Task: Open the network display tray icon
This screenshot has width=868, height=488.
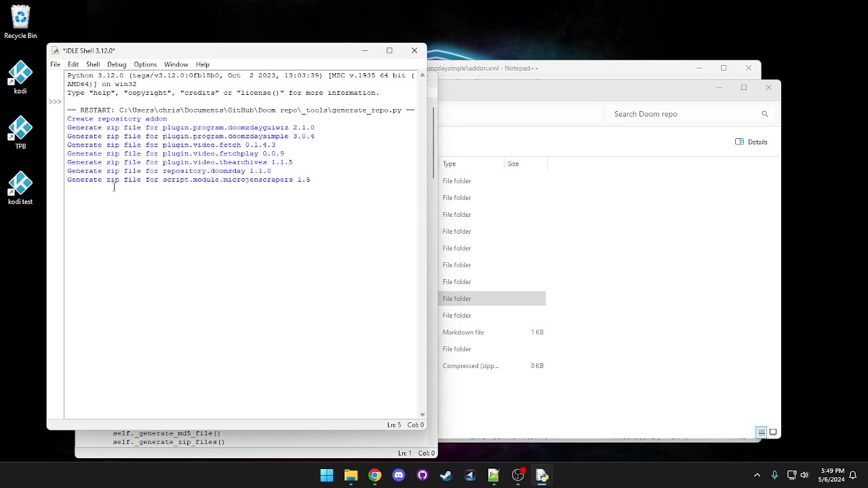Action: click(791, 475)
